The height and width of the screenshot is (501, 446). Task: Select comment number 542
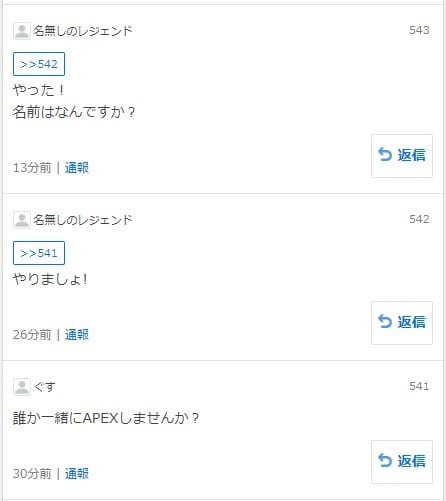click(419, 219)
